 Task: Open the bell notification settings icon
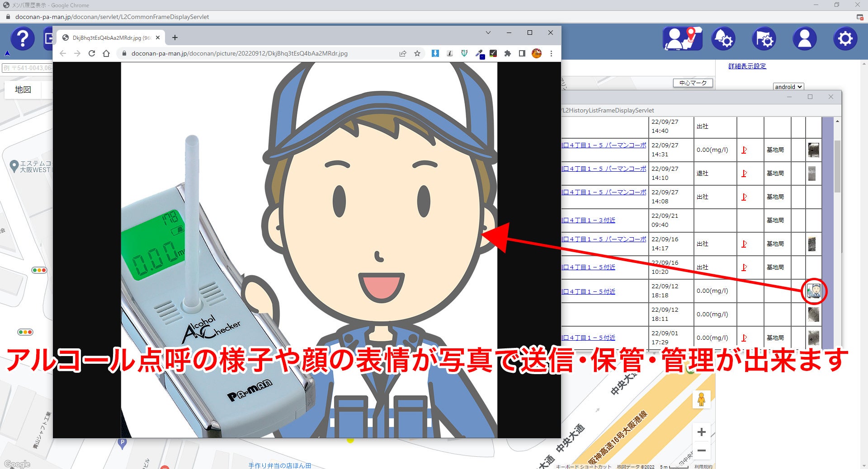723,39
